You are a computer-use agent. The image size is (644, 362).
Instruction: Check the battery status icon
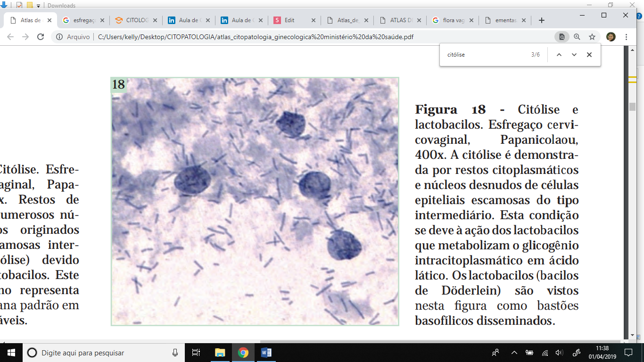pos(529,353)
